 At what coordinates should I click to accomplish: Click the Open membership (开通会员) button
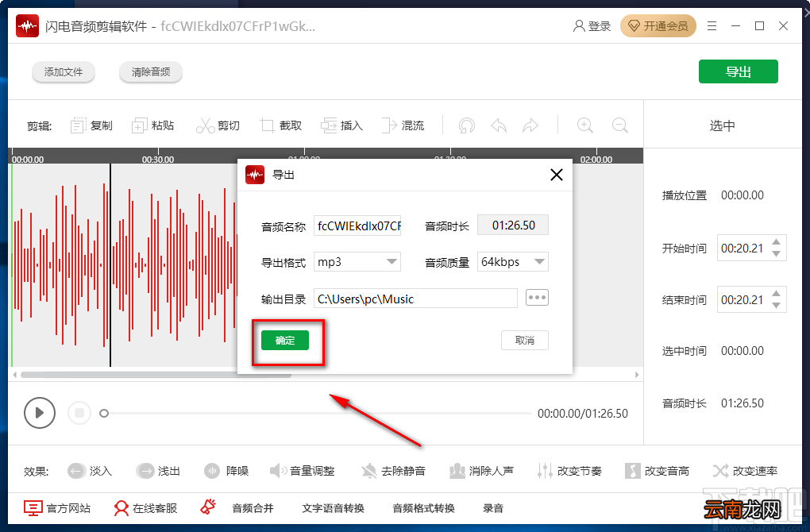[658, 26]
